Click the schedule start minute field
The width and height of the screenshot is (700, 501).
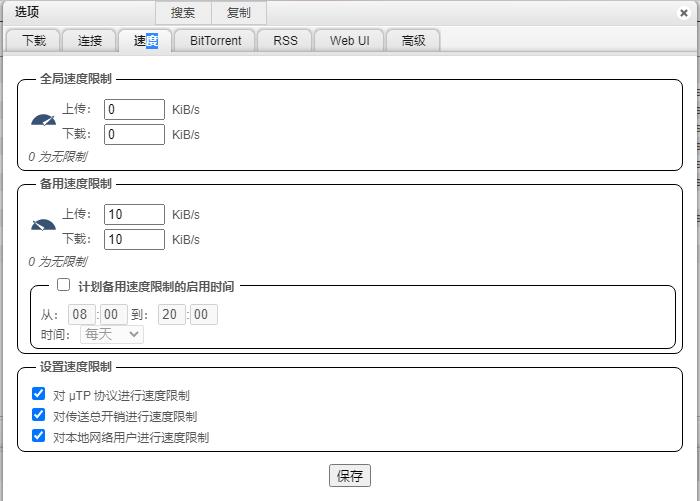(113, 314)
